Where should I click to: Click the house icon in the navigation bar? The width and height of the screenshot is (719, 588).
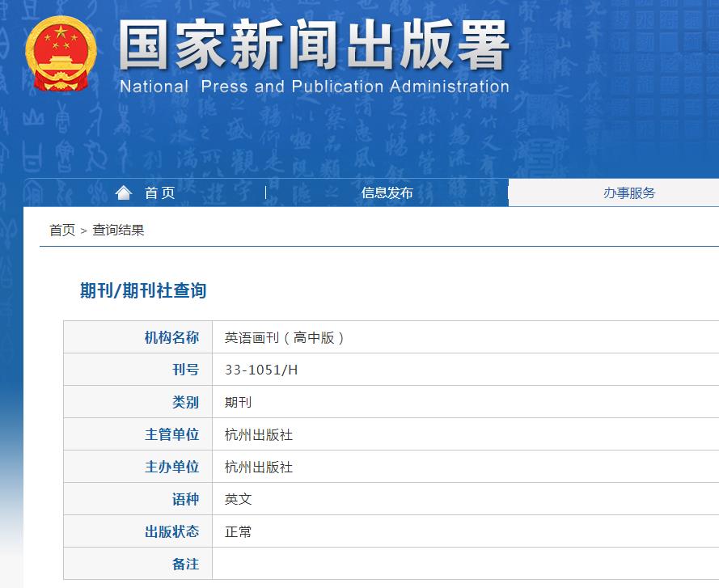click(x=123, y=192)
